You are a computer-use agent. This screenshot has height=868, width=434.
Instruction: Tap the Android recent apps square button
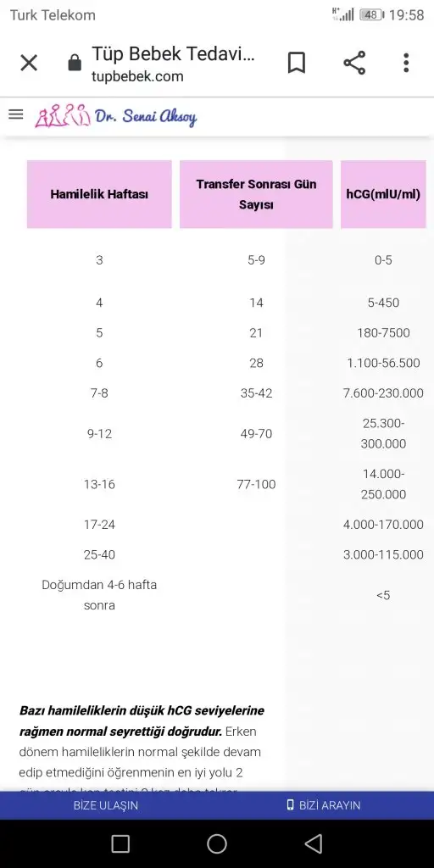click(x=120, y=843)
